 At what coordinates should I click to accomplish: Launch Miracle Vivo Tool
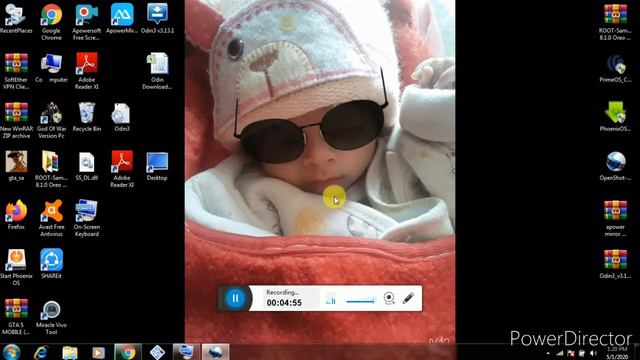pos(51,318)
